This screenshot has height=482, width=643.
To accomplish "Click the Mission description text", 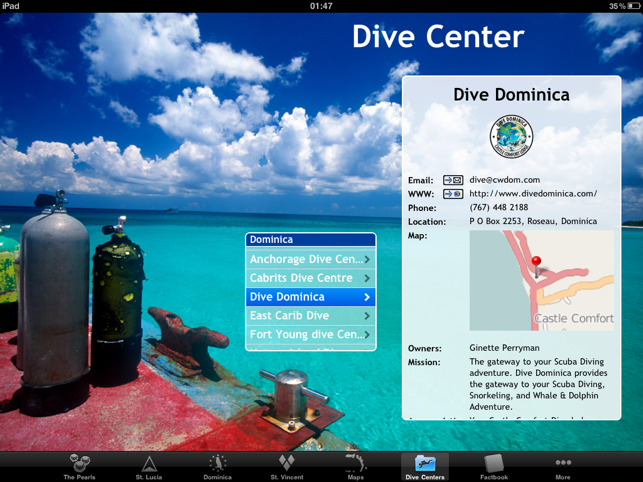I will pos(538,384).
